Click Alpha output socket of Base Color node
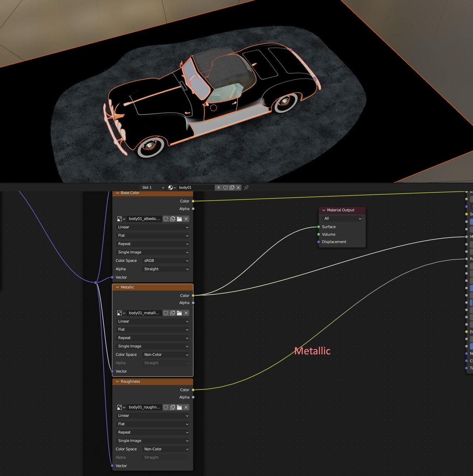This screenshot has height=476, width=473. pos(193,209)
